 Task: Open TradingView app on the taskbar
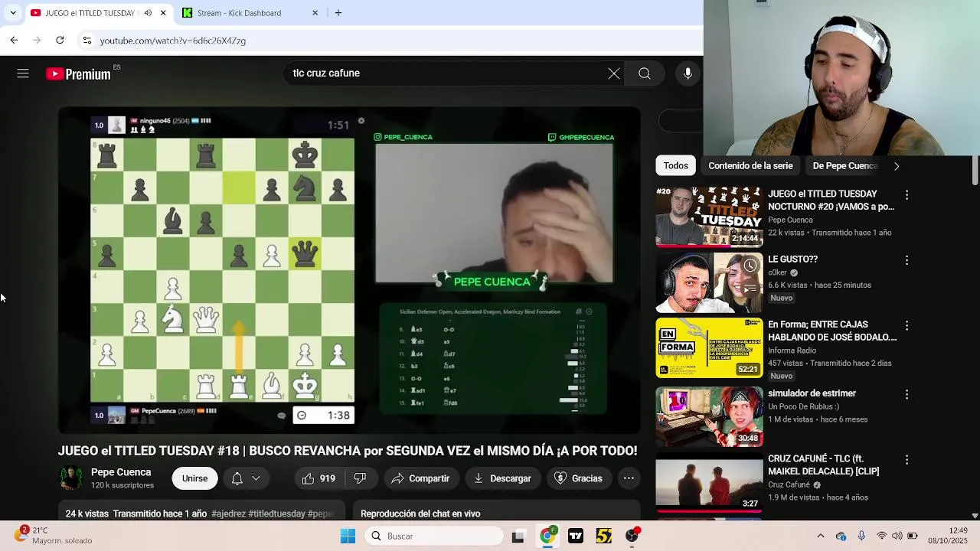(x=575, y=536)
